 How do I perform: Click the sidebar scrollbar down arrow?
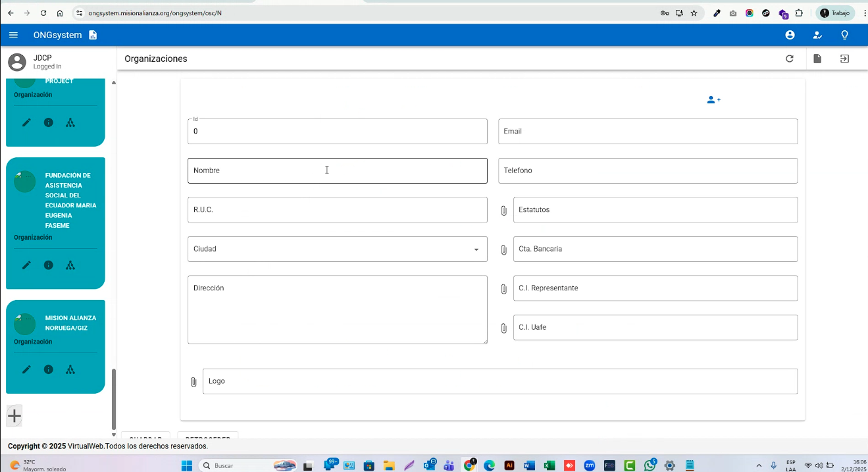[113, 434]
